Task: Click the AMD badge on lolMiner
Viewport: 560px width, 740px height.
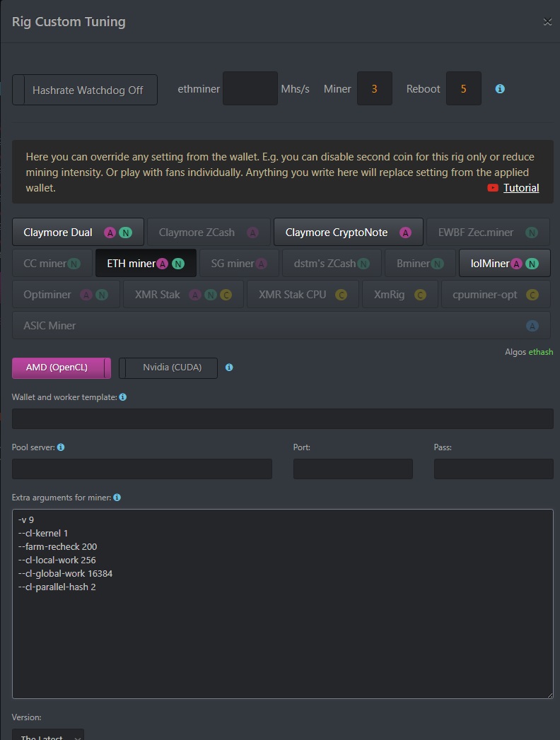Action: point(517,264)
